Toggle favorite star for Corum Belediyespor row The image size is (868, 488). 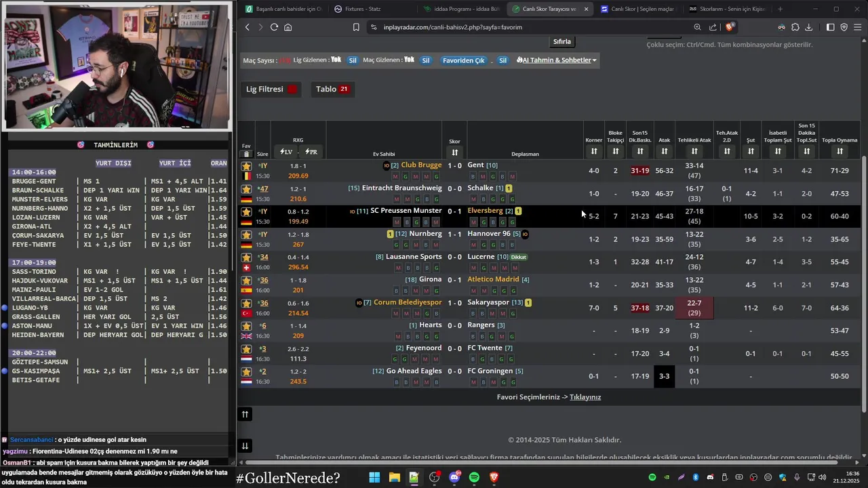(246, 304)
